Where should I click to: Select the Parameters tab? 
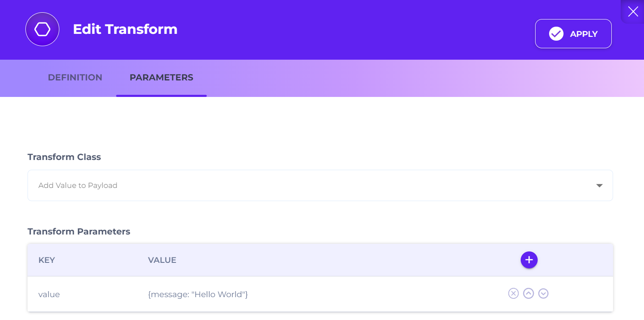pyautogui.click(x=161, y=78)
